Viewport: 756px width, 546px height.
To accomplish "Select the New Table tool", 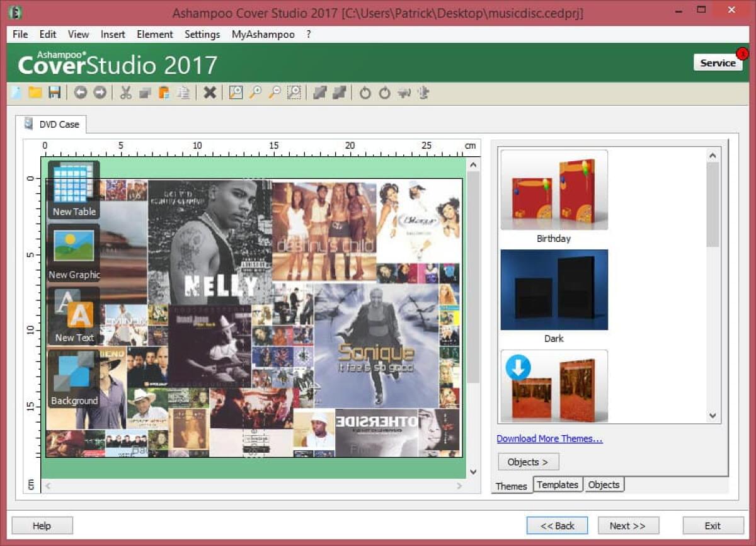I will (x=73, y=187).
